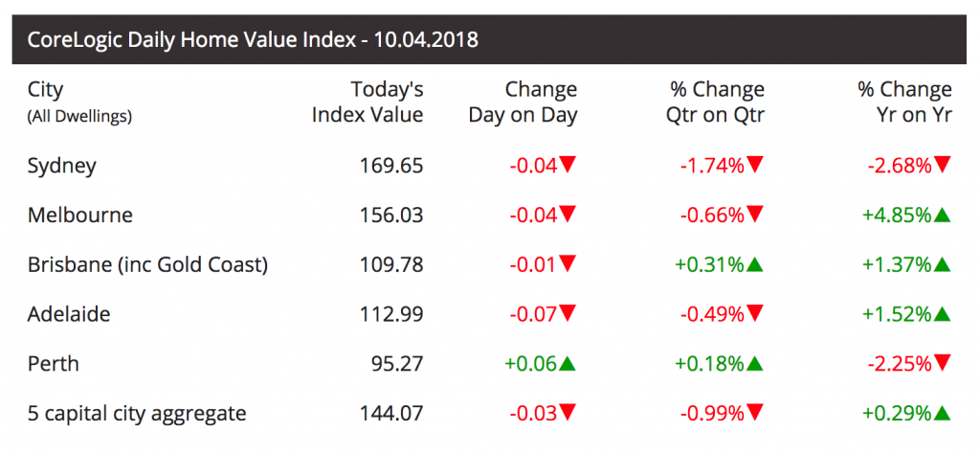The image size is (980, 454).
Task: Click Perth's green day-on-day up arrow
Action: pyautogui.click(x=568, y=363)
